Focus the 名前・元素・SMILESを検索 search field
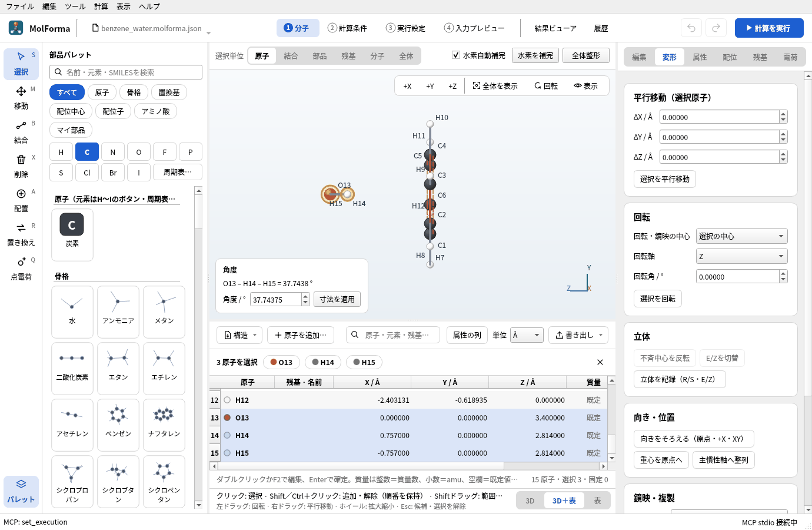 coord(126,72)
